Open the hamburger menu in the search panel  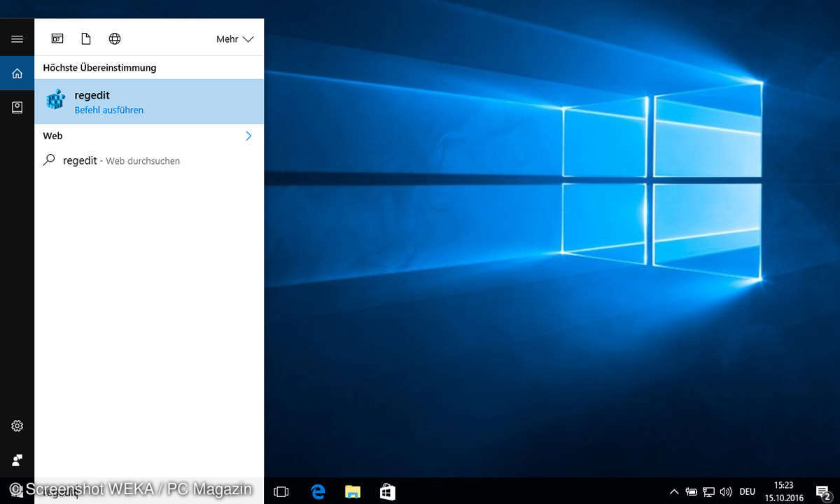tap(17, 39)
